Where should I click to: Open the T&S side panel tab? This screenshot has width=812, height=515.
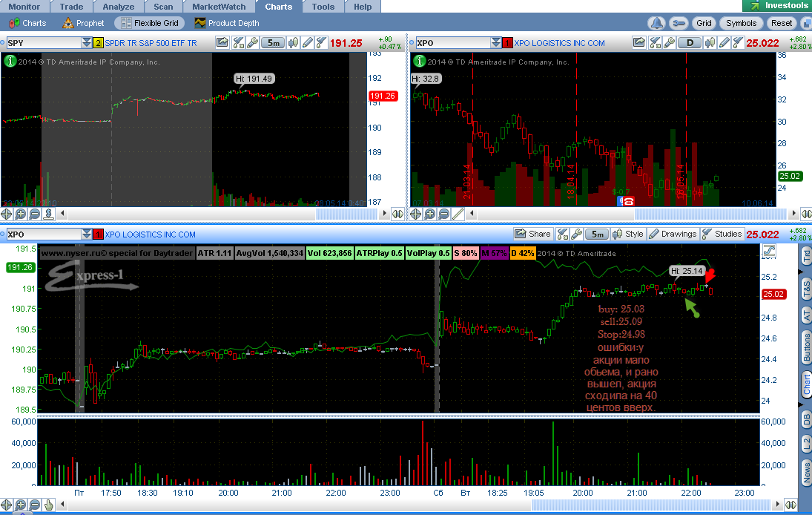coord(806,289)
